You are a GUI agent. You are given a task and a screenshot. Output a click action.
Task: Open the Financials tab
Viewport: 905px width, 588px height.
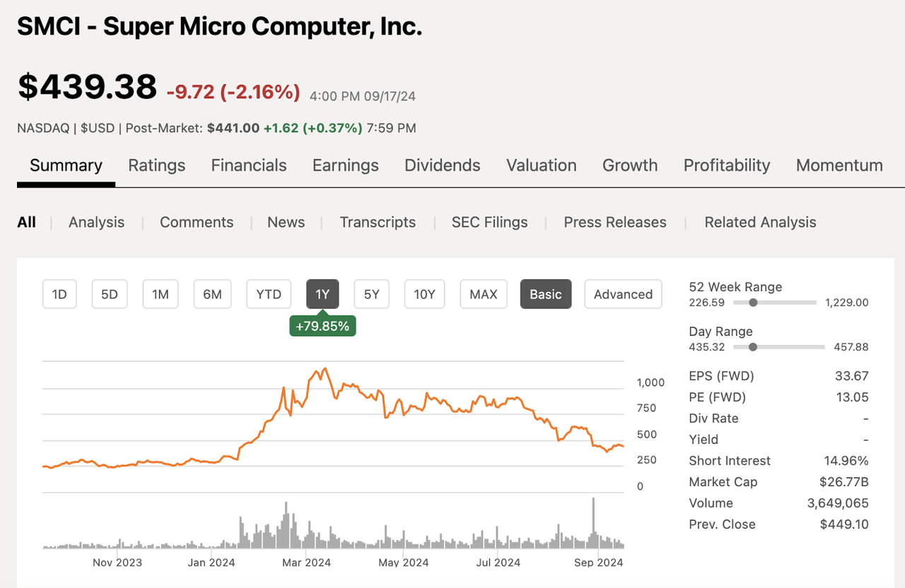pos(248,165)
